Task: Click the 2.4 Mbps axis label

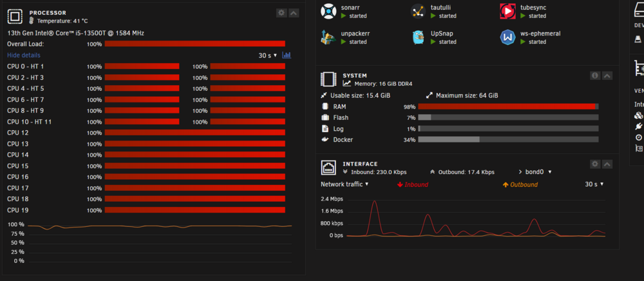Action: coord(332,199)
